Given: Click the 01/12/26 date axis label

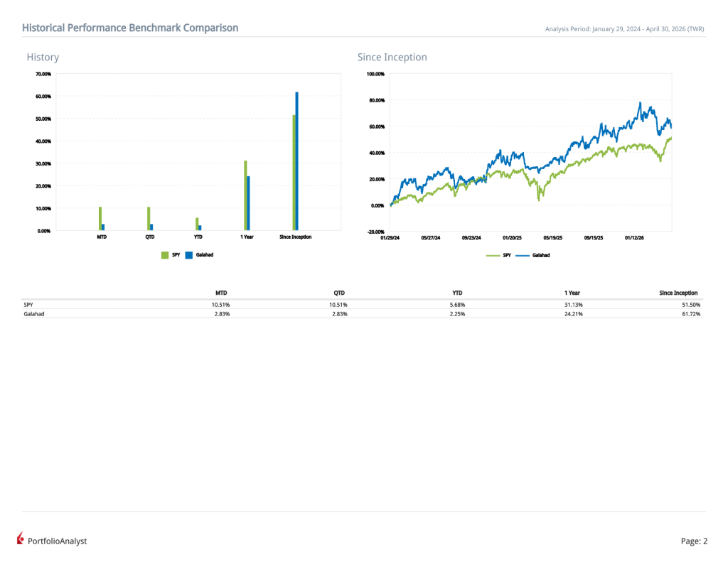Looking at the screenshot, I should (634, 237).
